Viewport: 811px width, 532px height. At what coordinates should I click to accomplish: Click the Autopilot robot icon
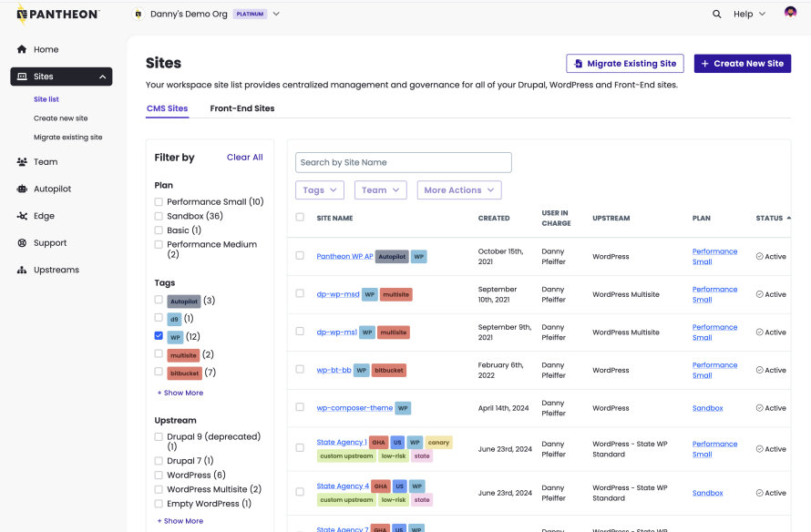point(22,189)
